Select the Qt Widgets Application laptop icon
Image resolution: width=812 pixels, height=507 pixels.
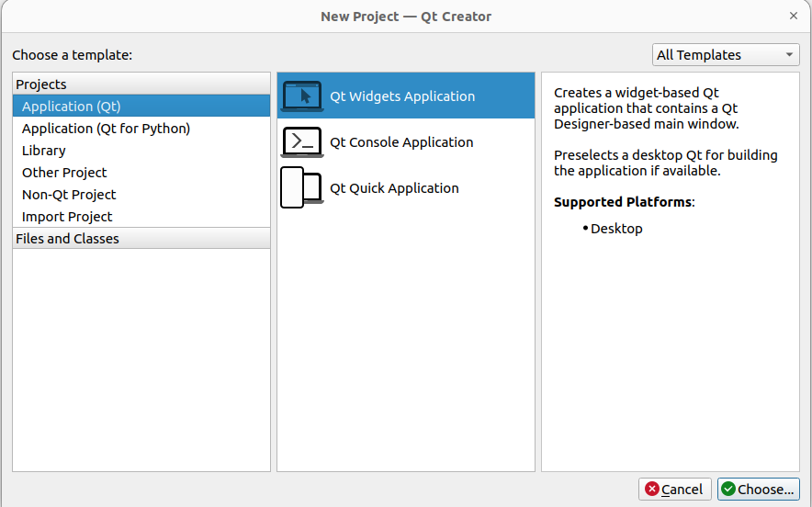302,96
